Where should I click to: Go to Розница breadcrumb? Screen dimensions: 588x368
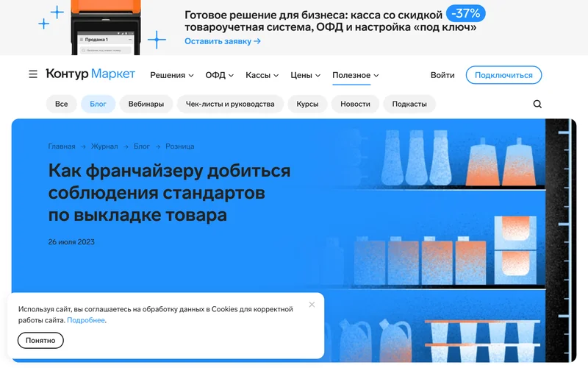[x=180, y=146]
